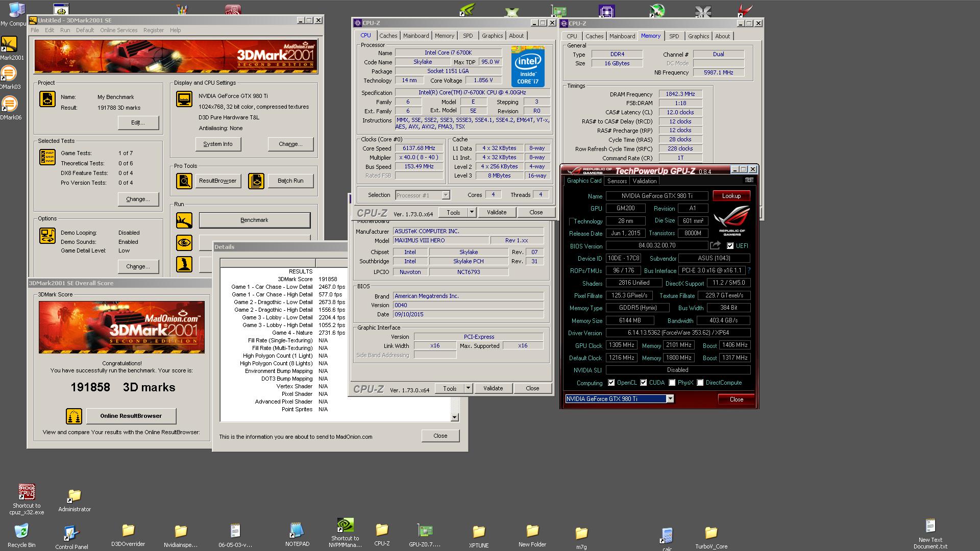Click the Display and CPU Settings monitor icon
Image resolution: width=980 pixels, height=551 pixels.
click(184, 98)
